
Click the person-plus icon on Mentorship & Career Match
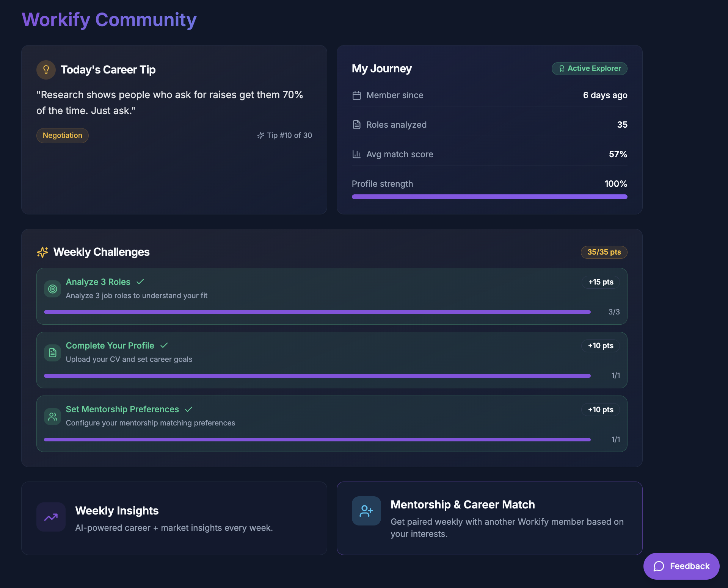[366, 511]
